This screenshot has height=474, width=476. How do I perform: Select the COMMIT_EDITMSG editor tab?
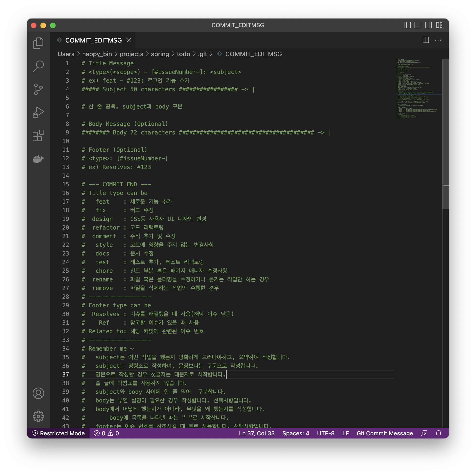pos(93,40)
